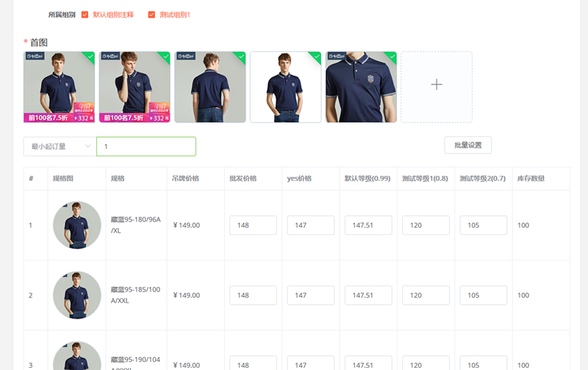This screenshot has width=588, height=370.
Task: Toggle the 测试组别1 checkbox
Action: point(151,15)
